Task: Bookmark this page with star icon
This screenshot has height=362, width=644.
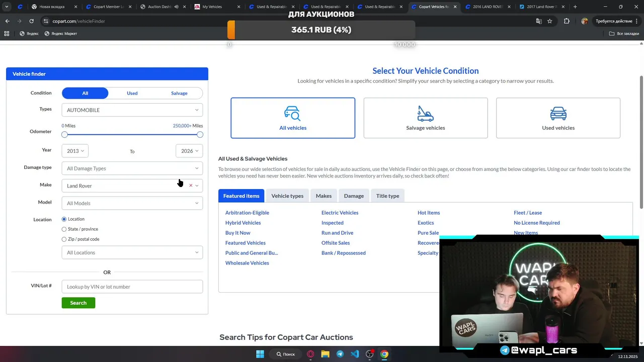Action: (550, 21)
